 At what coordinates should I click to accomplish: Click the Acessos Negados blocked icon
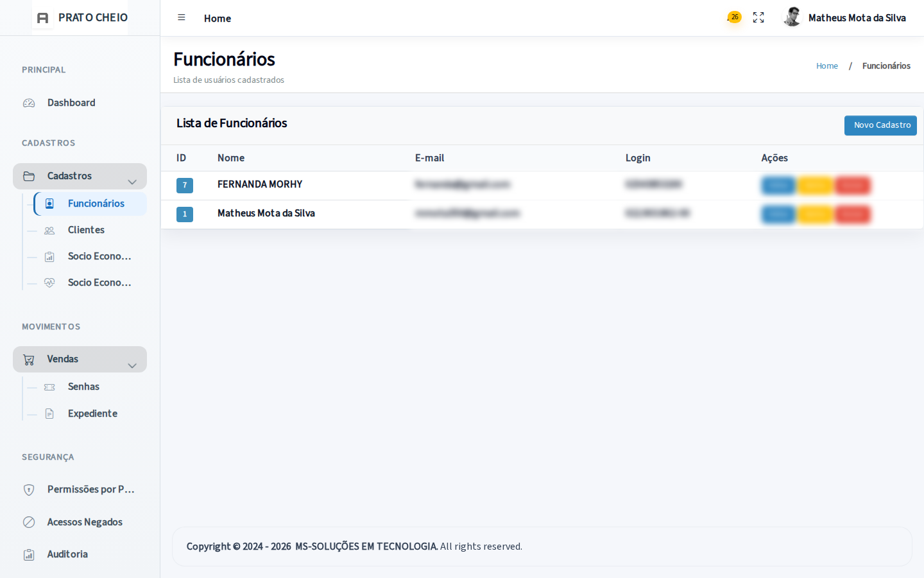pos(29,522)
